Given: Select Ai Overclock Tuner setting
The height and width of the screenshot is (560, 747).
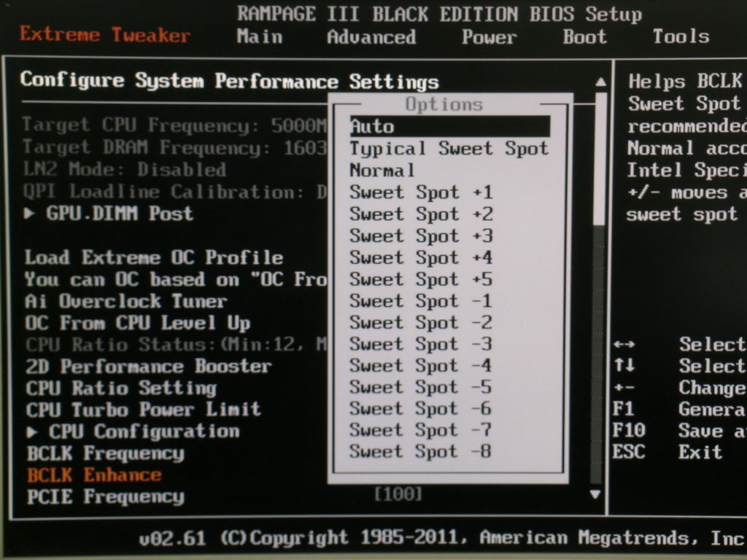Looking at the screenshot, I should coord(126,301).
